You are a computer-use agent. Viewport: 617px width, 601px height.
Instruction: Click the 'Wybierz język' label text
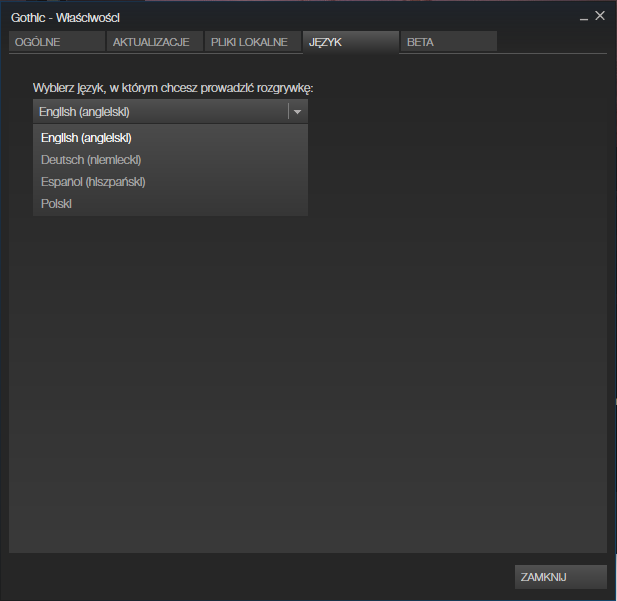point(173,88)
